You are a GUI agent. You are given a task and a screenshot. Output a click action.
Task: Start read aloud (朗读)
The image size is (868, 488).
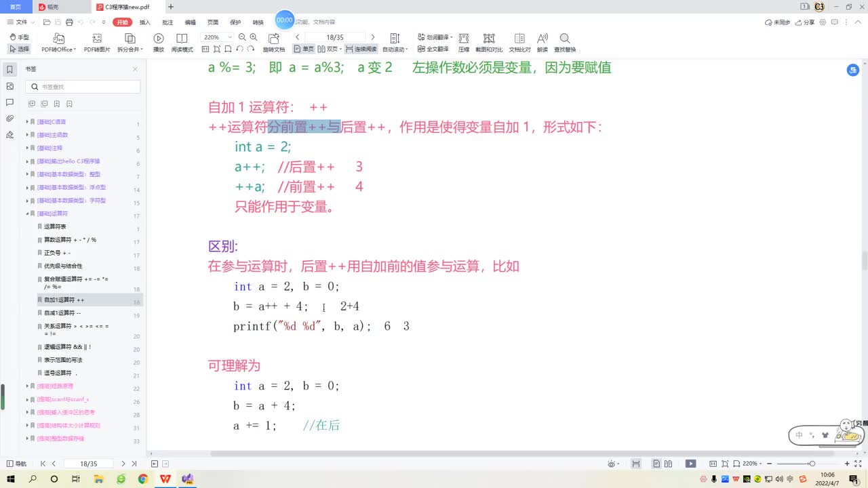[542, 43]
